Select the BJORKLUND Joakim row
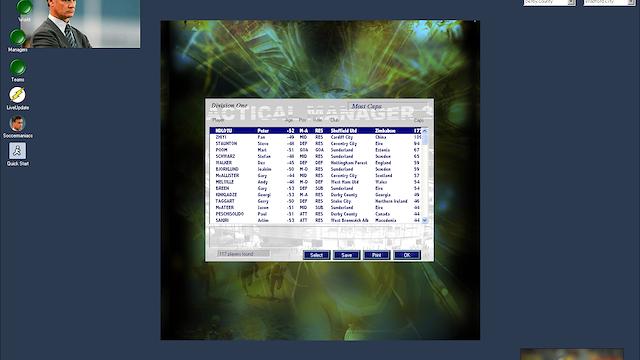 [316, 169]
